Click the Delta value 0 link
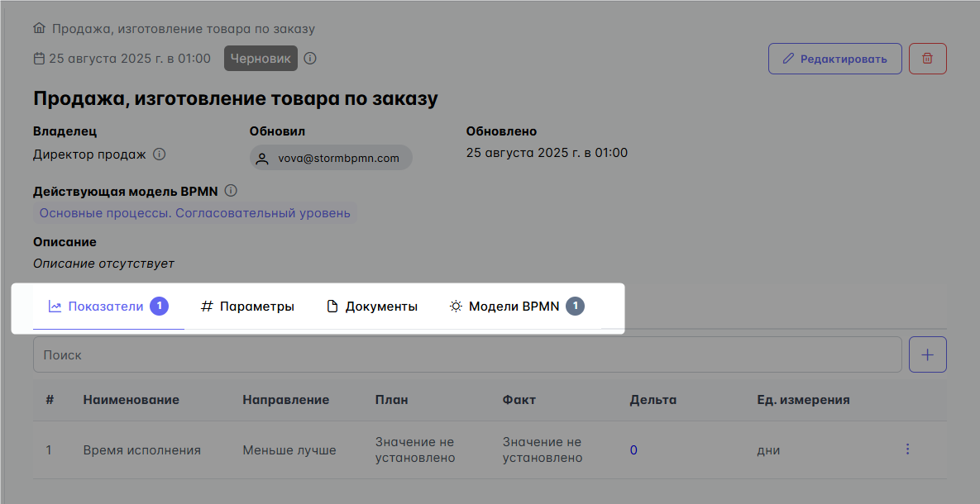This screenshot has height=504, width=980. tap(633, 450)
